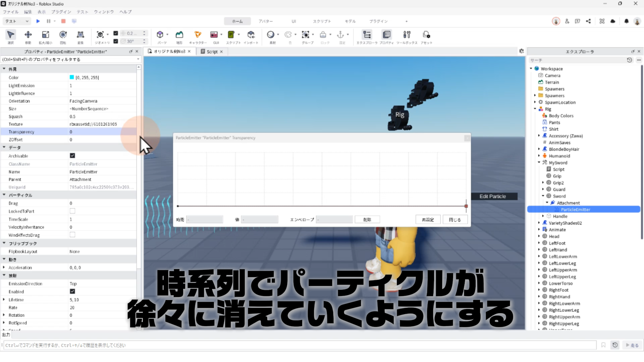Select the Scale tool icon
644x362 pixels.
point(45,35)
